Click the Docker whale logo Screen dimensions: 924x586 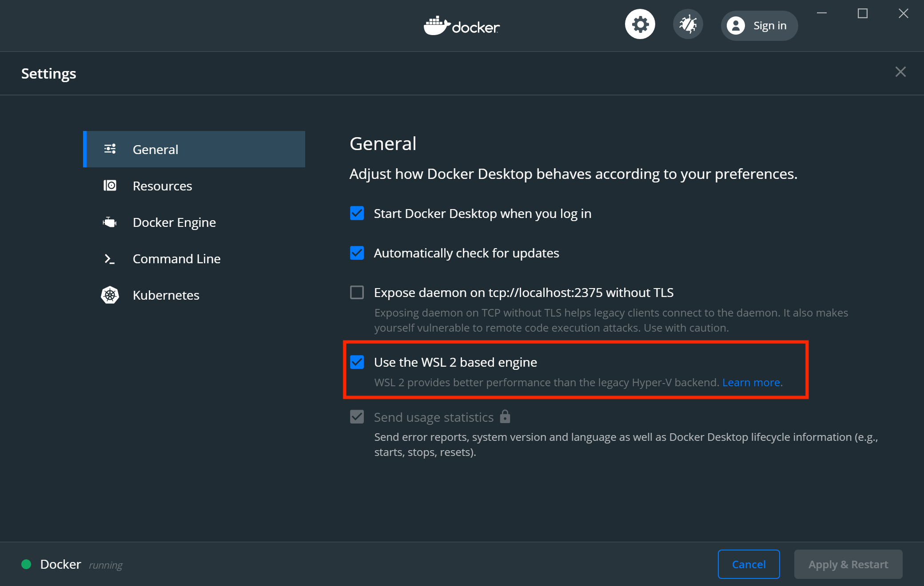(x=437, y=26)
